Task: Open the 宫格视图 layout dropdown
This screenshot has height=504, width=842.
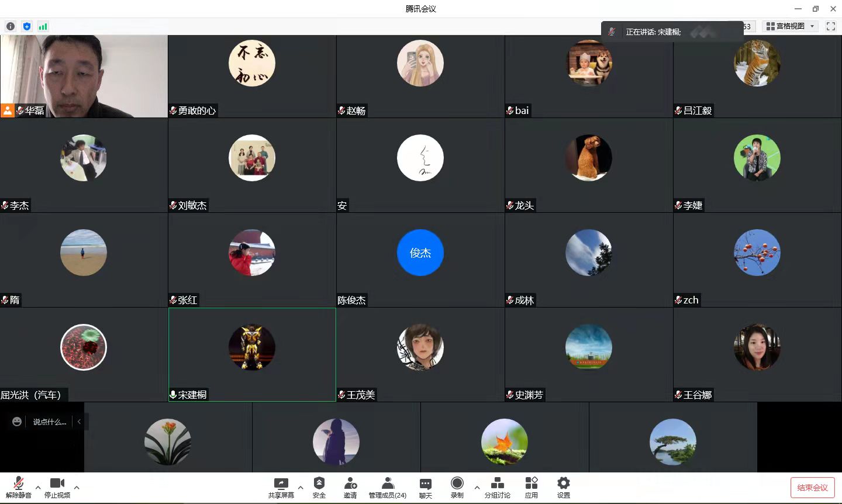Action: pyautogui.click(x=791, y=26)
